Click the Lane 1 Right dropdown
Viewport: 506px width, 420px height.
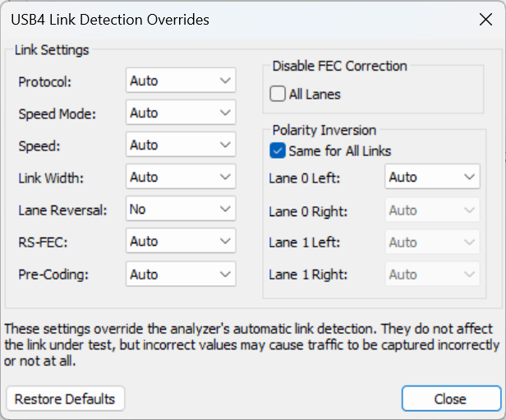coord(432,275)
